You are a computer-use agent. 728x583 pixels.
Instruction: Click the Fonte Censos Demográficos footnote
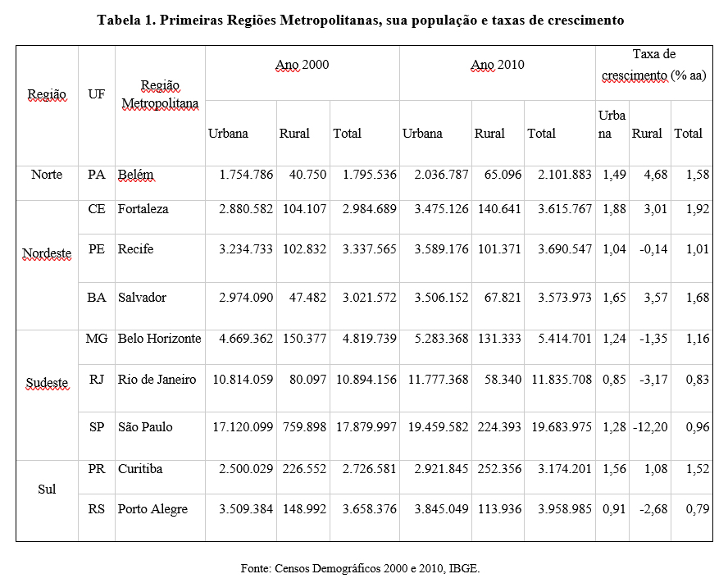[x=361, y=567]
